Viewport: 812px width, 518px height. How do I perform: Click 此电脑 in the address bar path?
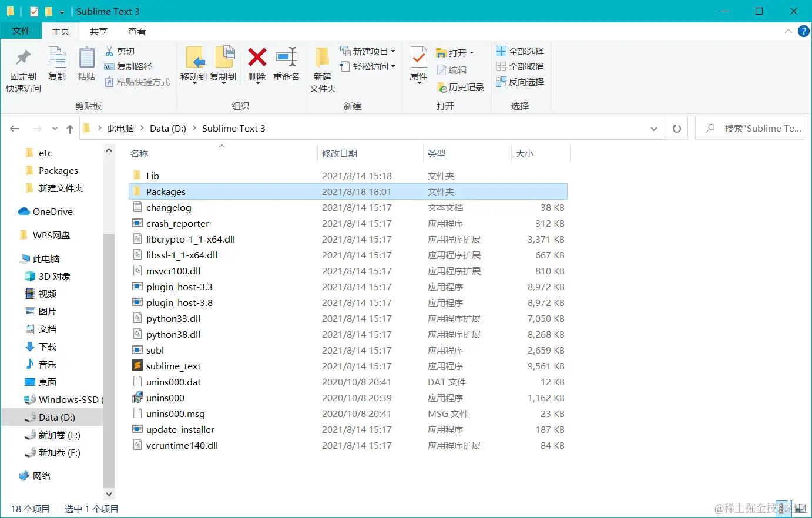(120, 128)
